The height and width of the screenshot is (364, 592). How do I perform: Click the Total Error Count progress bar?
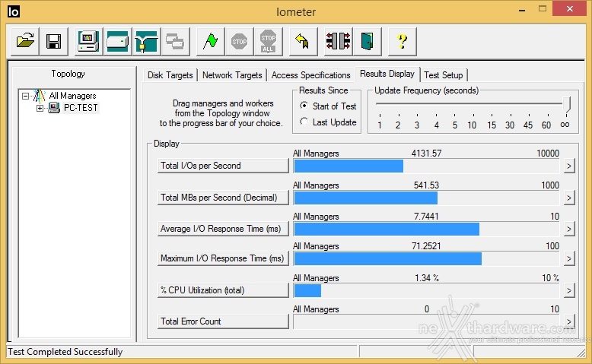tap(426, 321)
